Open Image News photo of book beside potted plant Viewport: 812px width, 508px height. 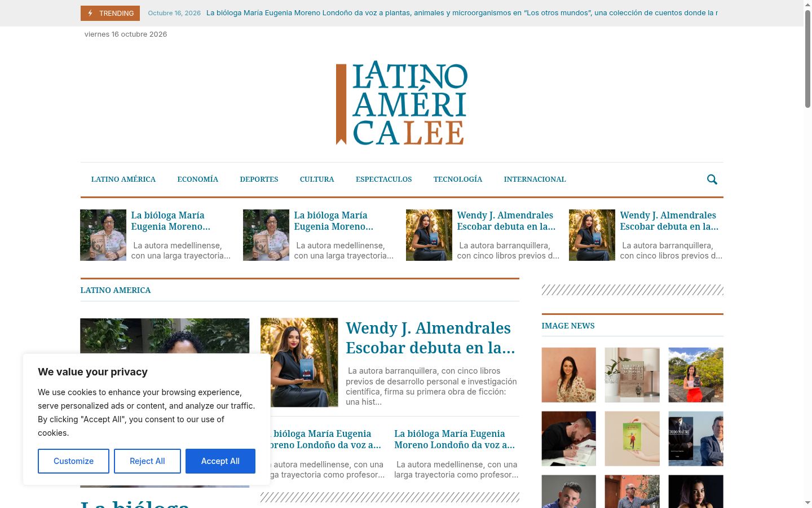632,375
